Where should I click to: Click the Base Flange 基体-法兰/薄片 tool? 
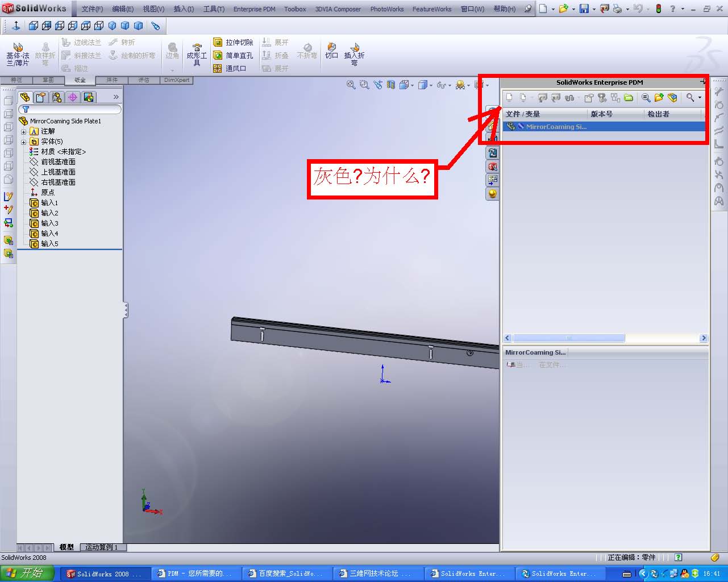point(18,55)
